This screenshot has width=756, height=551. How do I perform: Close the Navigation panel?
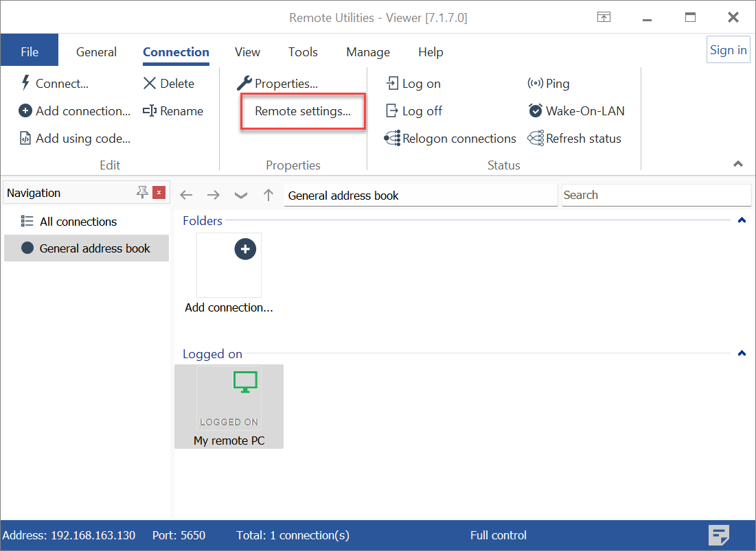click(159, 193)
